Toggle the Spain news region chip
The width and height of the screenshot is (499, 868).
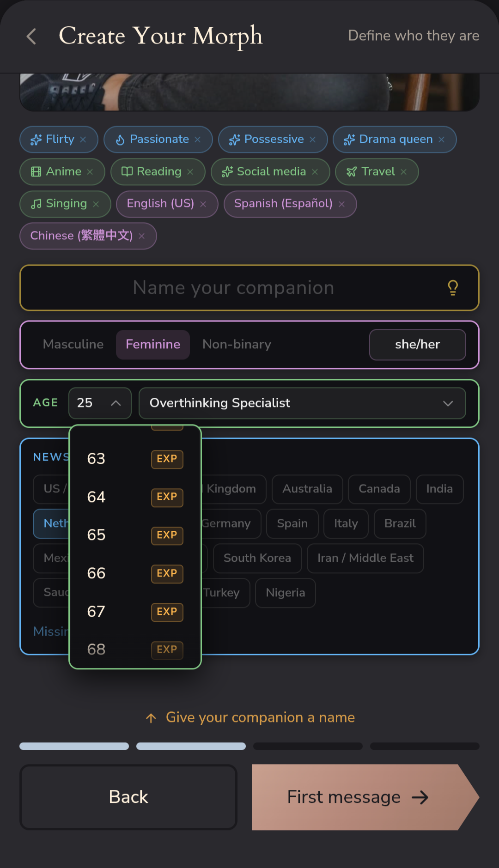[292, 524]
